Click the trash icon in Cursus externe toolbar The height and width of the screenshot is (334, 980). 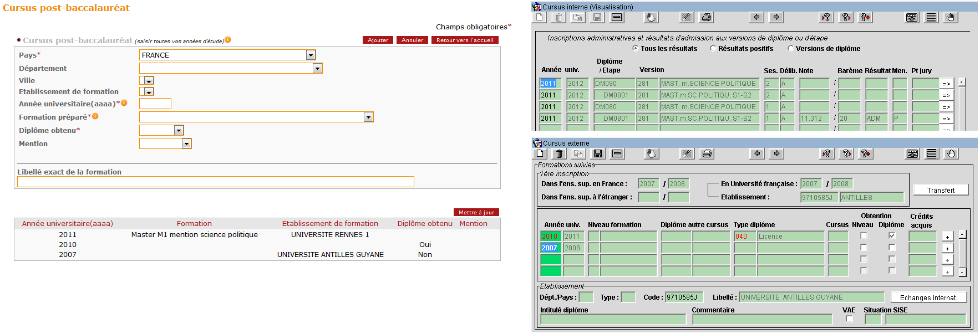pyautogui.click(x=559, y=154)
